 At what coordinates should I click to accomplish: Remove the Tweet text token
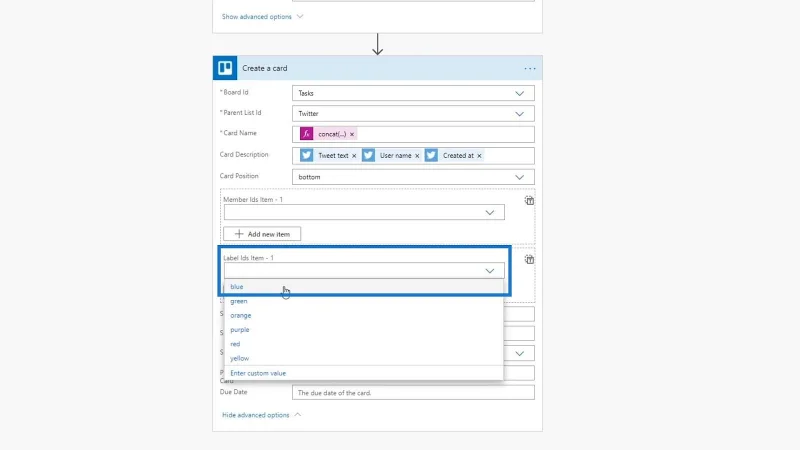point(354,156)
